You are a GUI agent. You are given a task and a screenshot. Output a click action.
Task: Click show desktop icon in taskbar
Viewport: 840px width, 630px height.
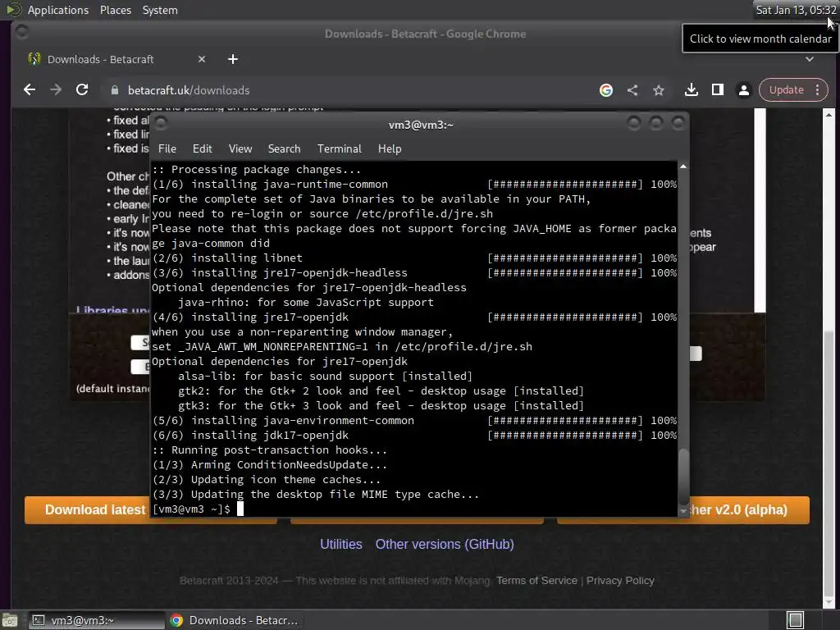(10, 620)
